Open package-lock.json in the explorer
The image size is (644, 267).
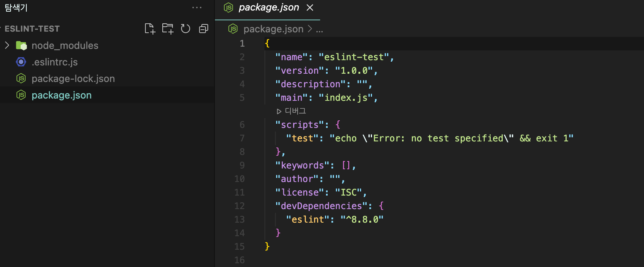[x=73, y=79]
